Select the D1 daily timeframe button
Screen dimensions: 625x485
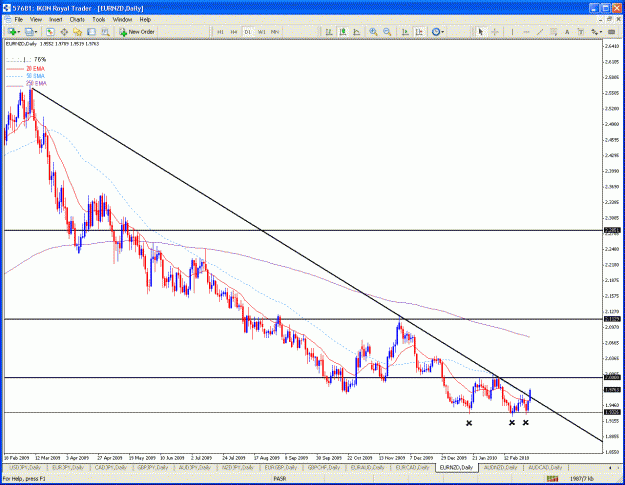[248, 32]
